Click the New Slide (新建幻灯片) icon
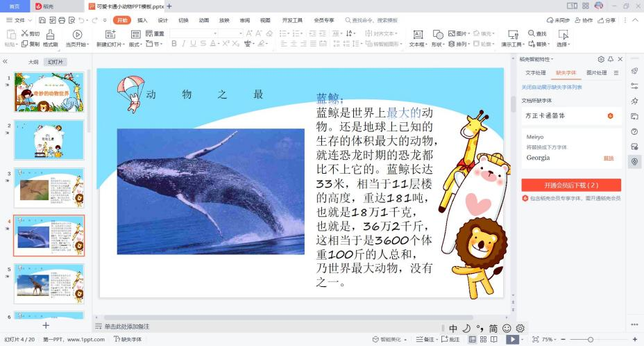 (110, 35)
